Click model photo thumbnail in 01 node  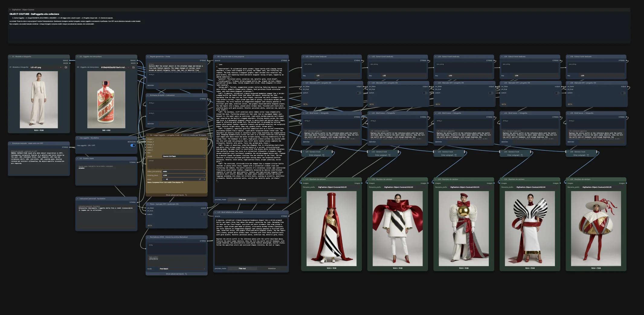point(39,100)
